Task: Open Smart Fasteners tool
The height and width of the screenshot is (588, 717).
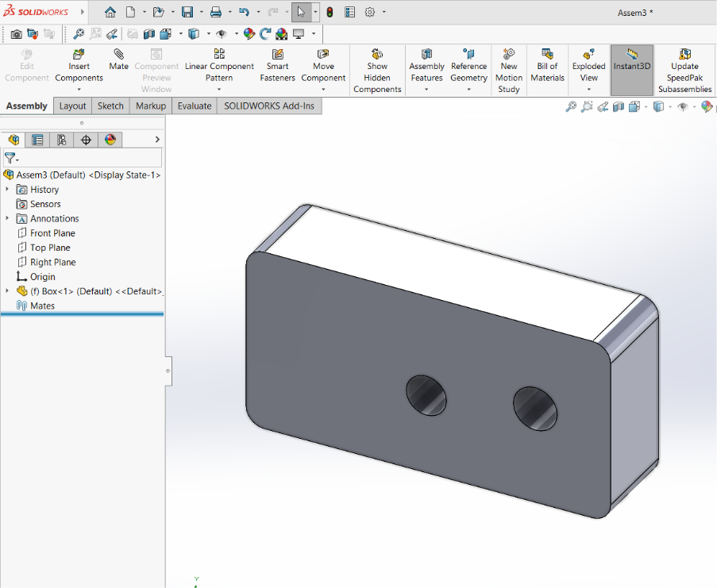Action: pos(278,65)
